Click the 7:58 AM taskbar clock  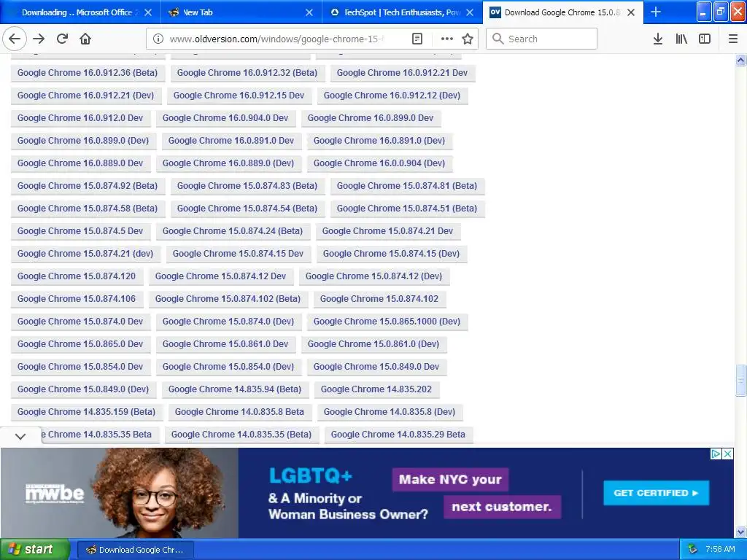coord(720,550)
